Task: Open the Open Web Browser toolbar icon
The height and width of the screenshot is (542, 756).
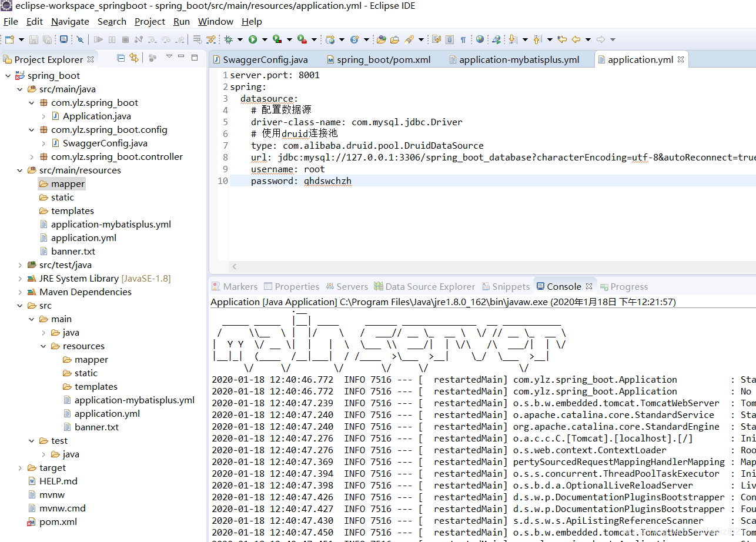Action: tap(480, 39)
